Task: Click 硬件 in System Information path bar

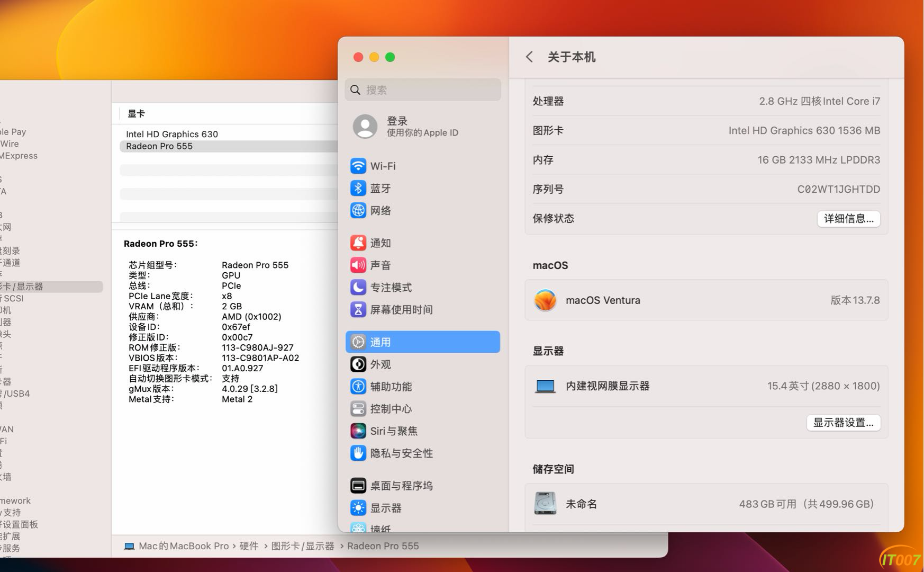Action: coord(249,546)
